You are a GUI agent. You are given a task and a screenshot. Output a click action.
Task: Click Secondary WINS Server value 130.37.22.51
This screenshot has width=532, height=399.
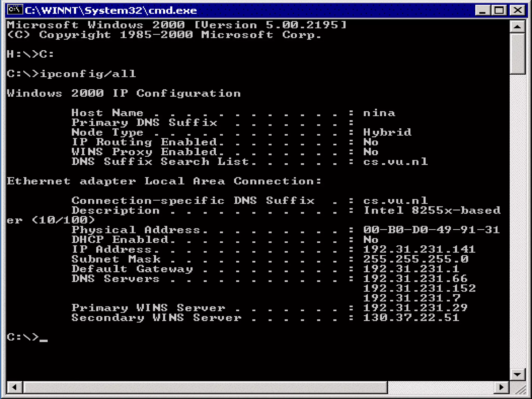tap(411, 317)
